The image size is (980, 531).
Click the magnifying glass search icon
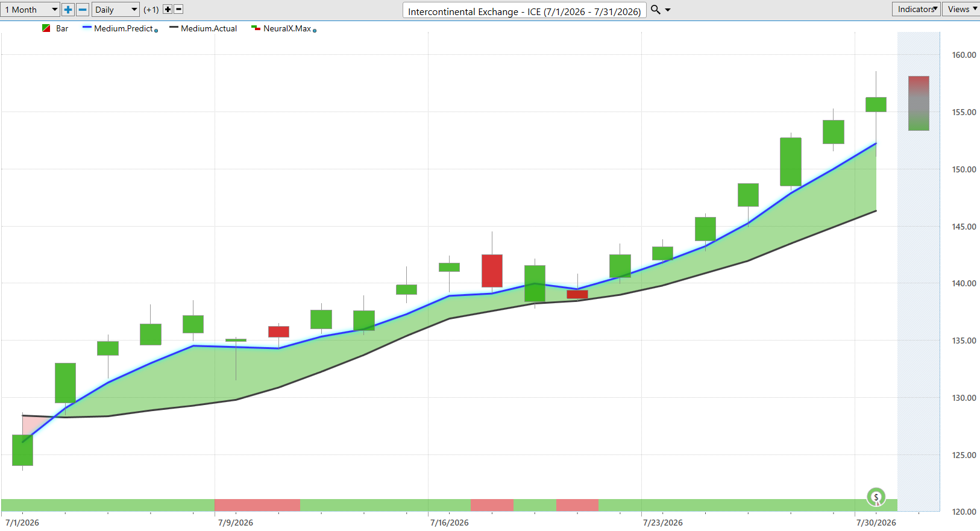(656, 10)
